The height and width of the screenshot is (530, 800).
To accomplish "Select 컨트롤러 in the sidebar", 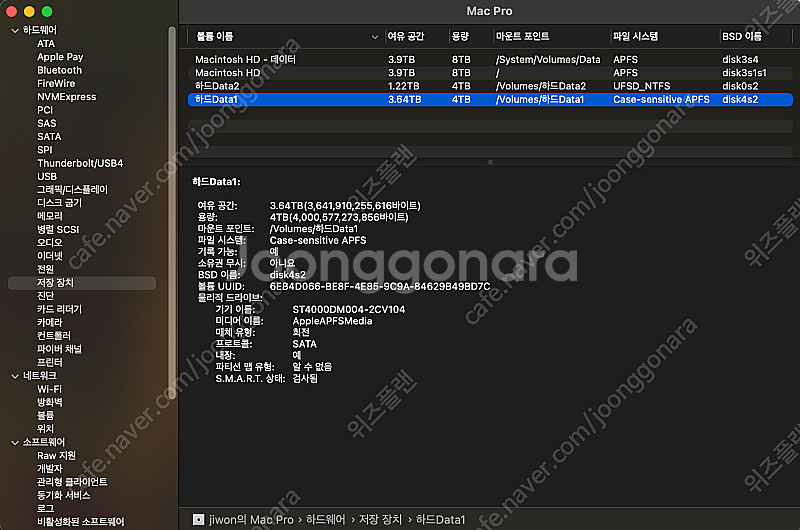I will [54, 336].
